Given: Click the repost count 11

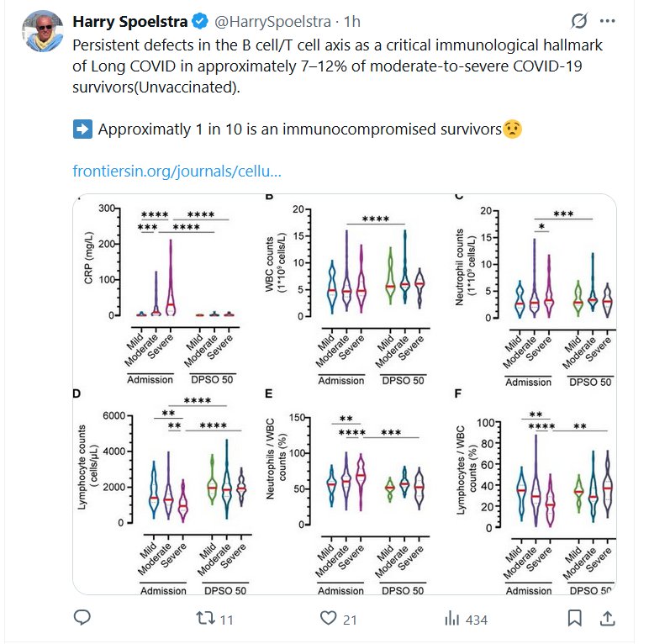Looking at the screenshot, I should click(x=226, y=620).
